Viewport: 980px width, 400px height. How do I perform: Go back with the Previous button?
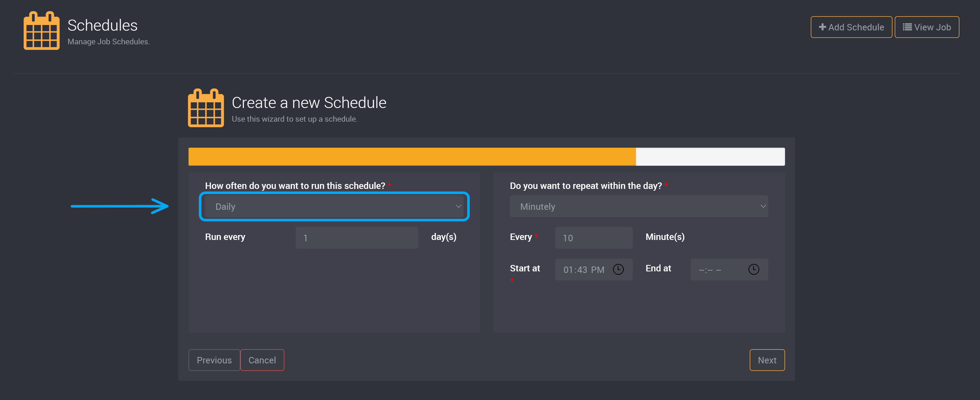(214, 360)
